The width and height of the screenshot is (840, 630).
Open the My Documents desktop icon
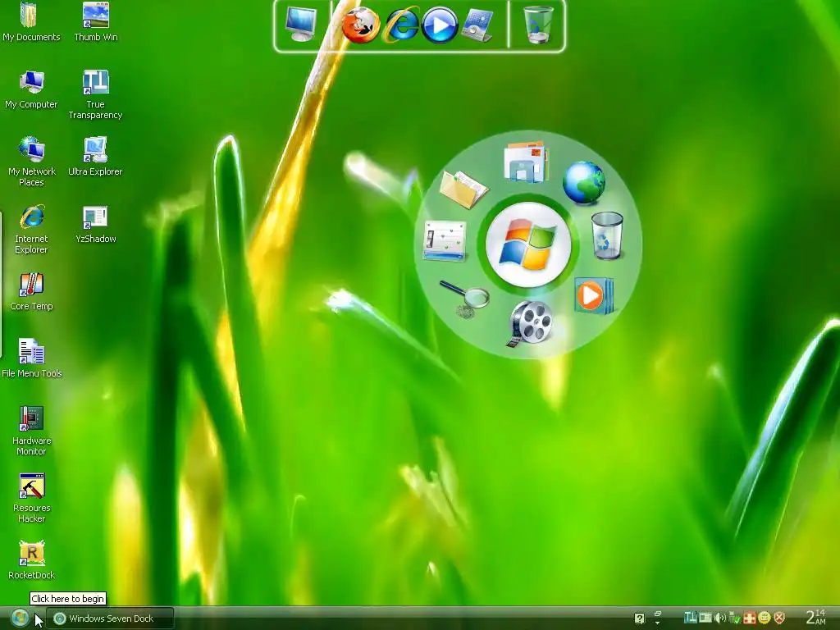point(31,22)
